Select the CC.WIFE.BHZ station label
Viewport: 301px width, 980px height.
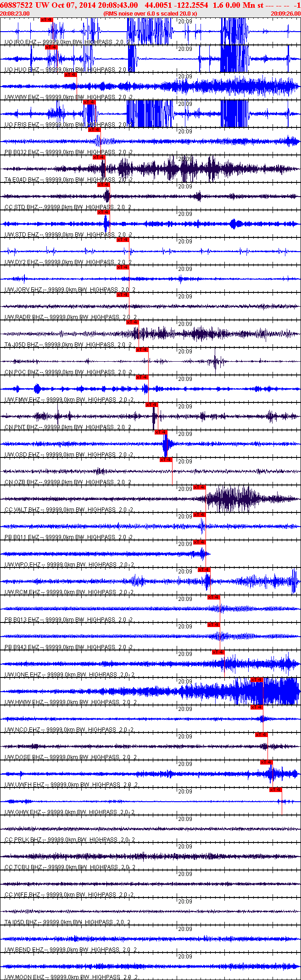pyautogui.click(x=70, y=895)
